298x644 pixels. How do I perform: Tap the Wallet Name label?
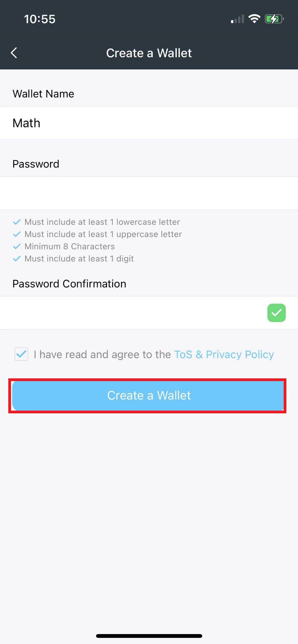pos(43,94)
